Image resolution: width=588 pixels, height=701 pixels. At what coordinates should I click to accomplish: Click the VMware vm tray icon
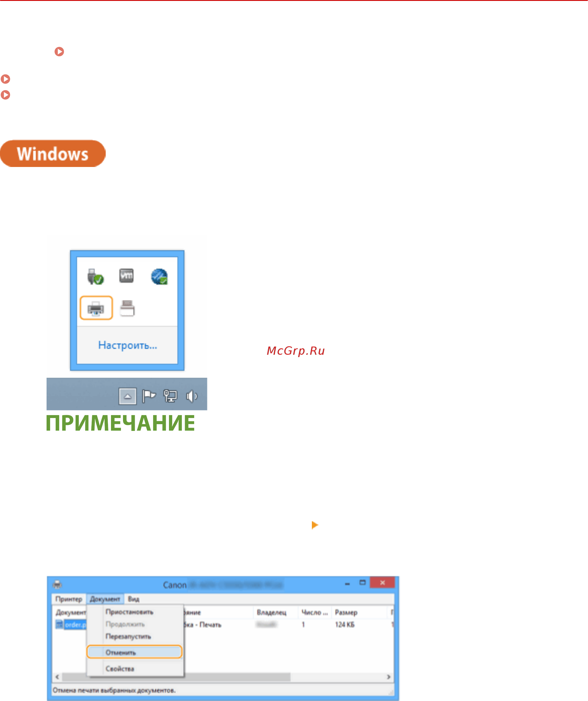point(127,276)
